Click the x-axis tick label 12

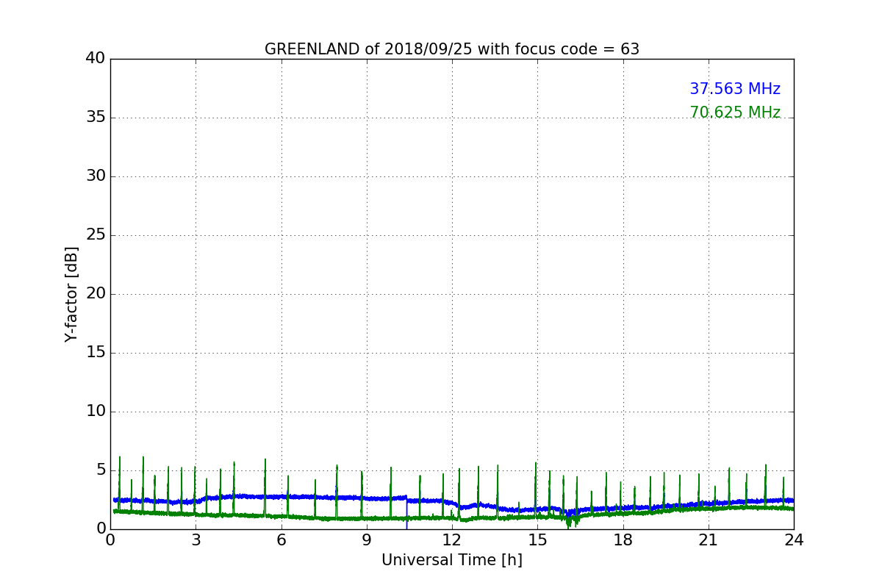(x=452, y=539)
